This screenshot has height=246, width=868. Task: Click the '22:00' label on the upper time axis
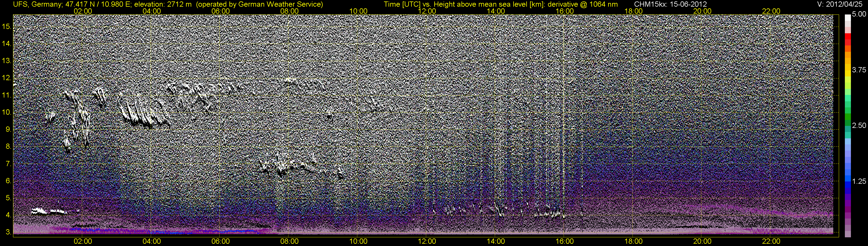771,11
